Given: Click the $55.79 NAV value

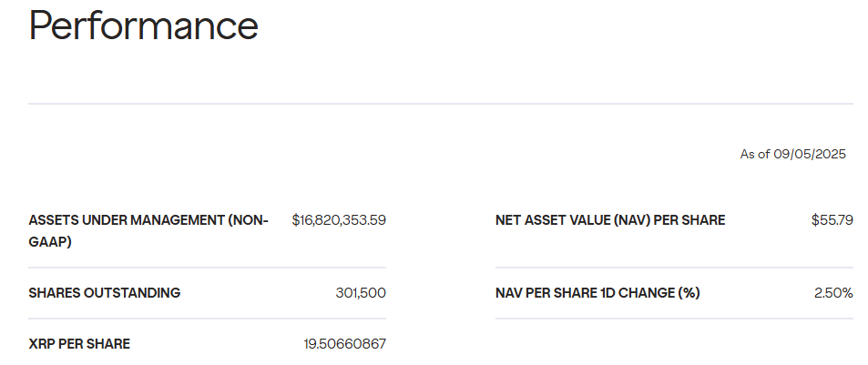Looking at the screenshot, I should tap(832, 220).
